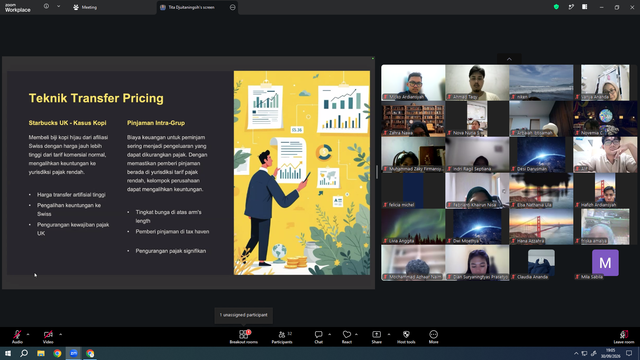640x360 pixels.
Task: Click bullet 'Harga transfer artifisial tinggi'
Action: tap(71, 195)
